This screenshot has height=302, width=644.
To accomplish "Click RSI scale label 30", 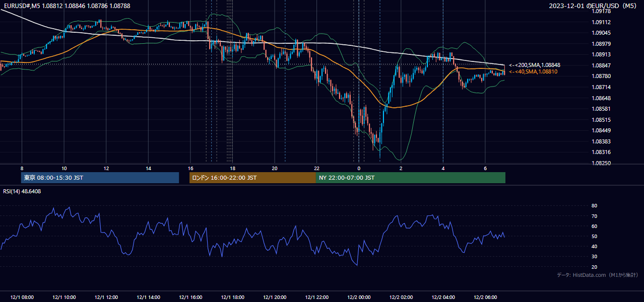I will 594,256.
